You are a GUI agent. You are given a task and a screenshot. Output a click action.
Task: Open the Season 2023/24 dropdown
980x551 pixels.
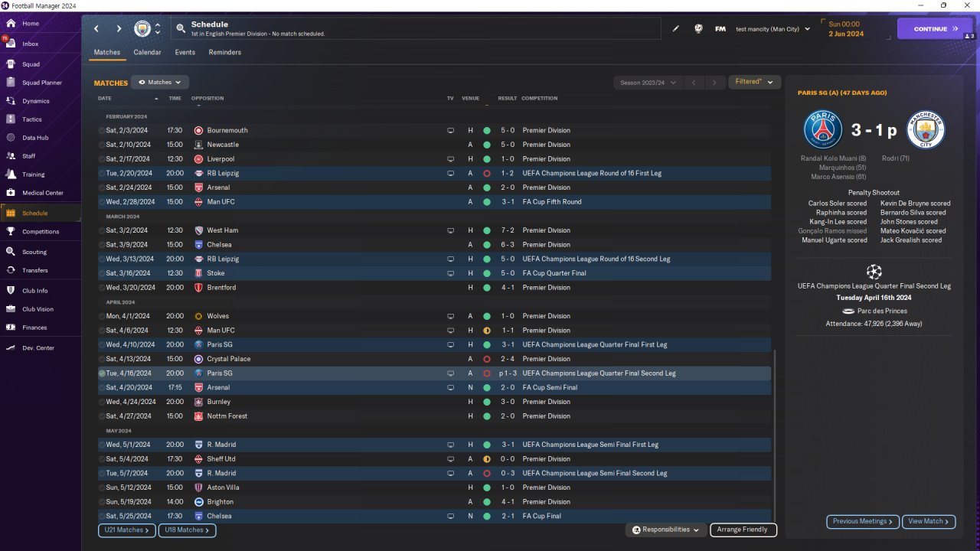(x=646, y=83)
